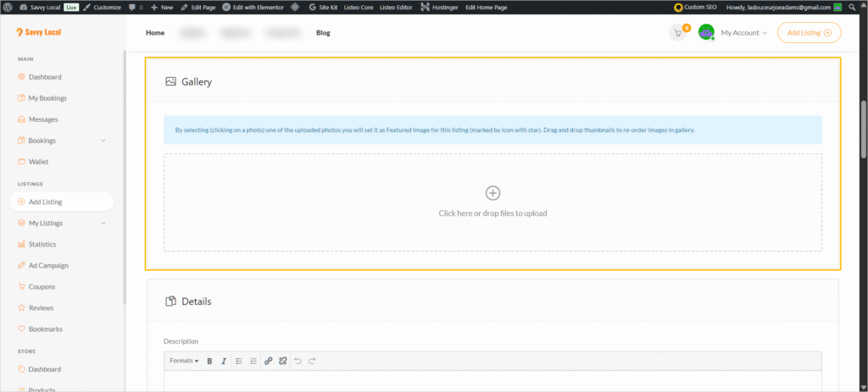Apply italic formatting in Description editor
Screen dimensions: 868x392
[x=224, y=361]
